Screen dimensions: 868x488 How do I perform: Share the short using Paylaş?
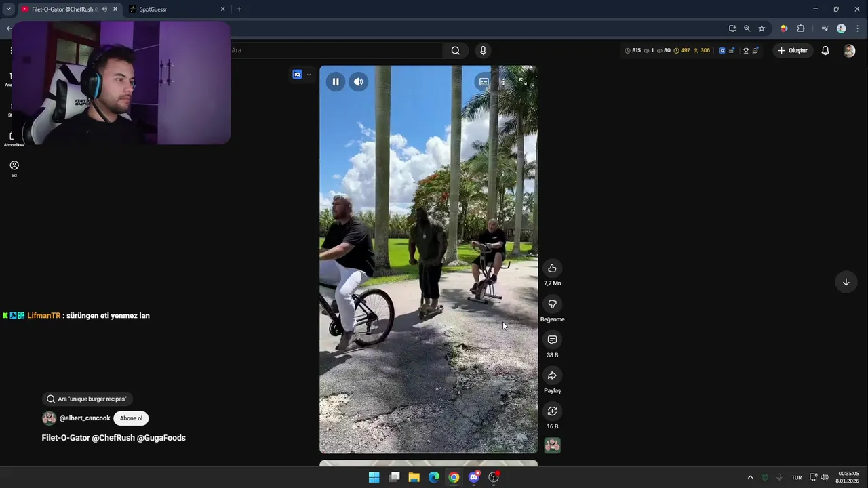tap(552, 375)
